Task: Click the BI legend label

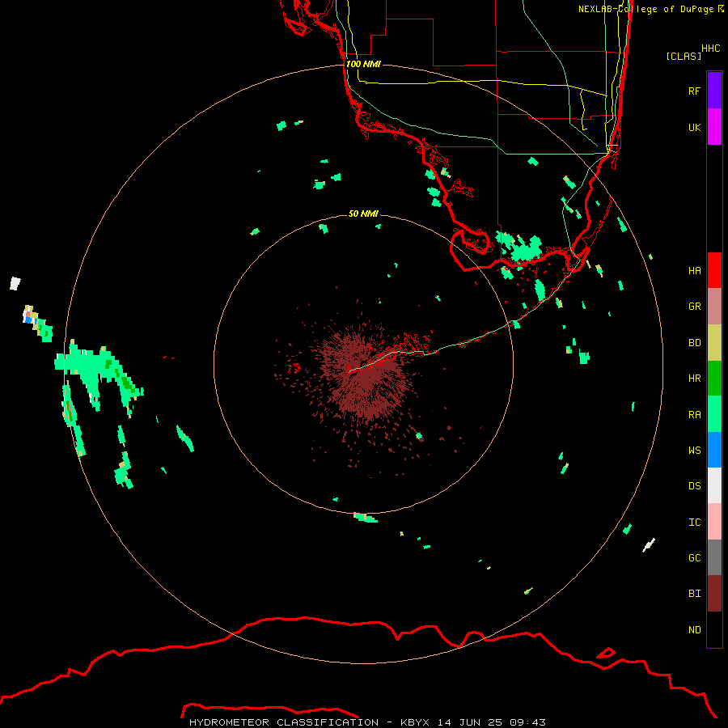Action: (x=694, y=594)
